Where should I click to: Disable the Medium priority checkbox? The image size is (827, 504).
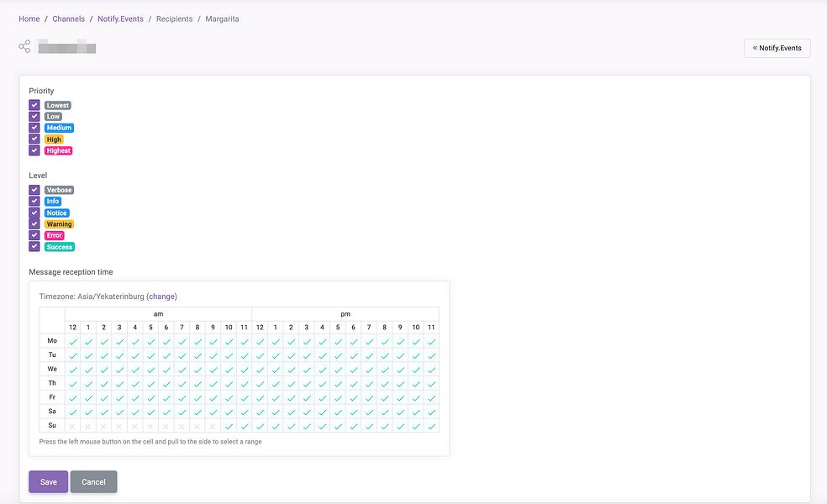[x=34, y=127]
